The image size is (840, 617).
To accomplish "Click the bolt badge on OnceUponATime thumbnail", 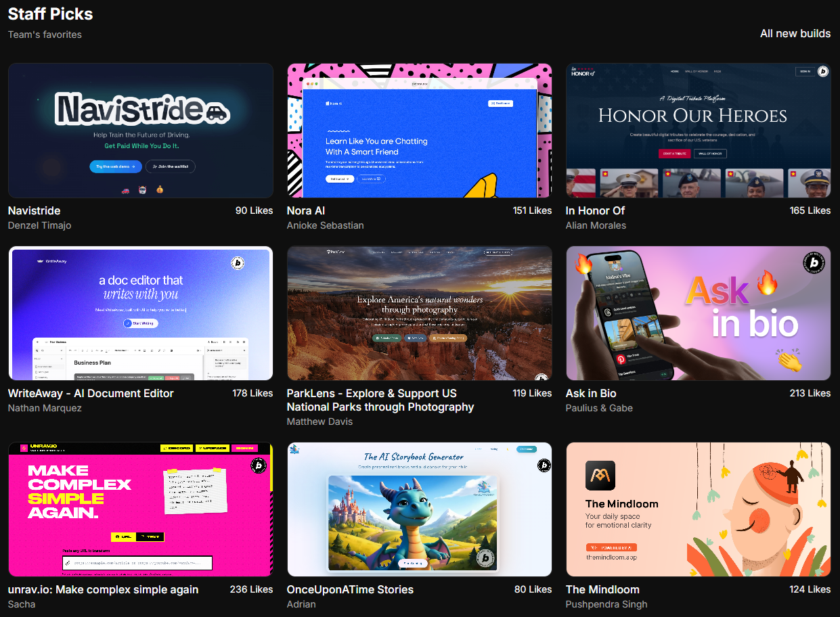I will coord(544,465).
